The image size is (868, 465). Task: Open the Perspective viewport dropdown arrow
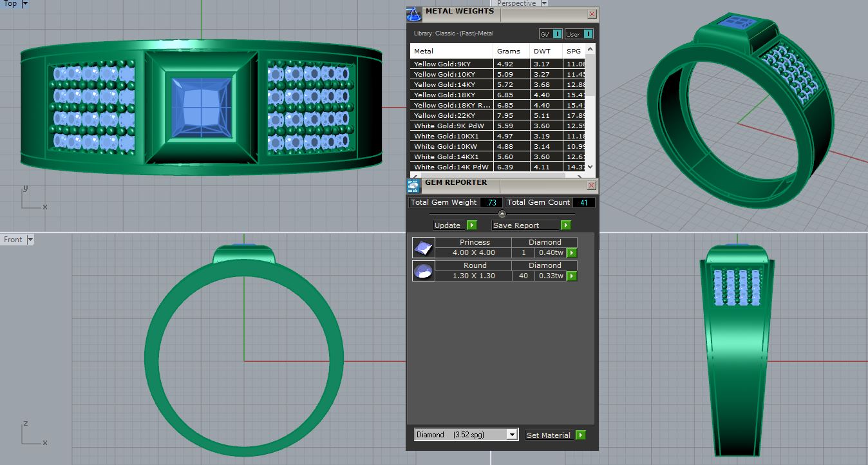(544, 4)
